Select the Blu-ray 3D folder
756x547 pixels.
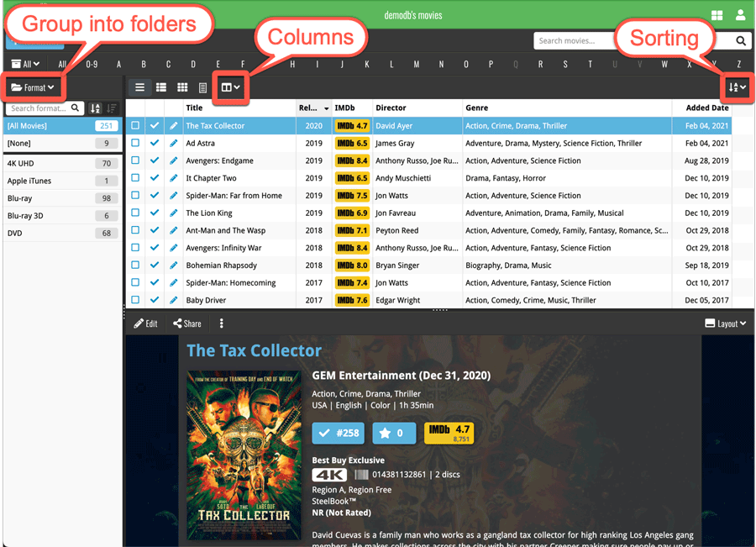[63, 216]
